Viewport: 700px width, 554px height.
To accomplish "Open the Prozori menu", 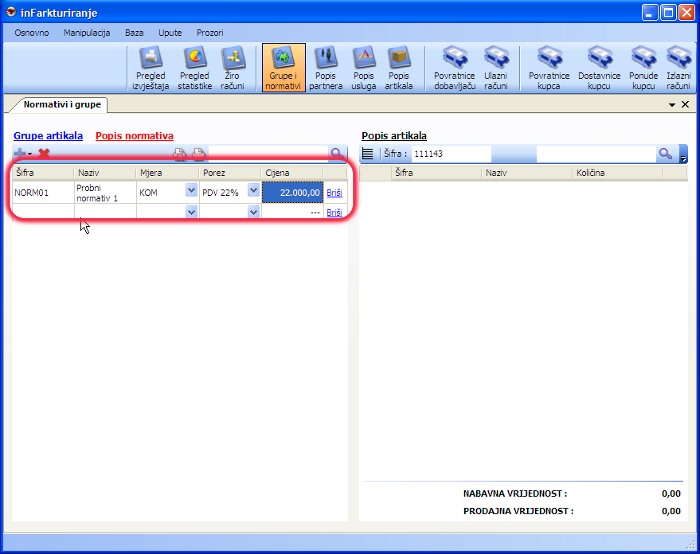I will [x=209, y=33].
